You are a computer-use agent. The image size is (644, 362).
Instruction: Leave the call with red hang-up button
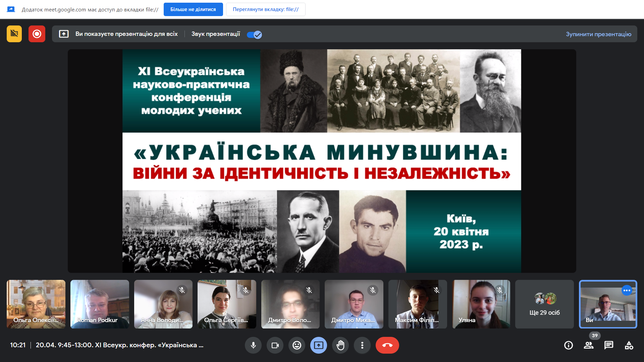click(x=387, y=345)
